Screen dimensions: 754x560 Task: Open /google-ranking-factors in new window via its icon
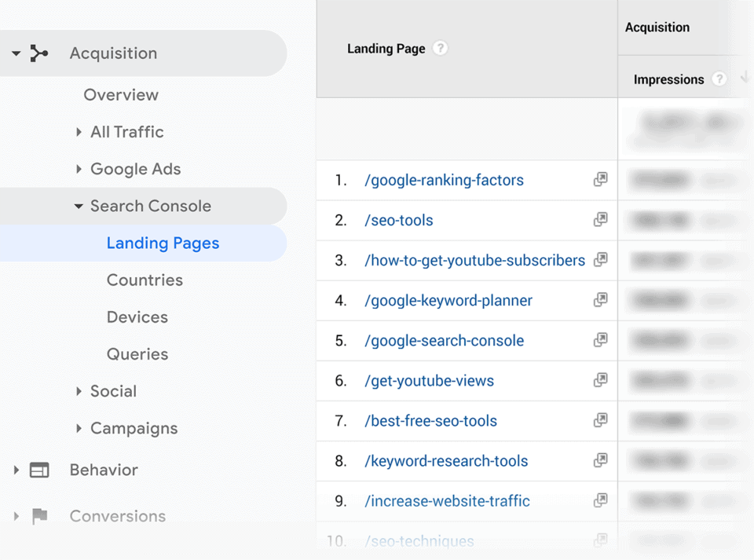coord(600,180)
